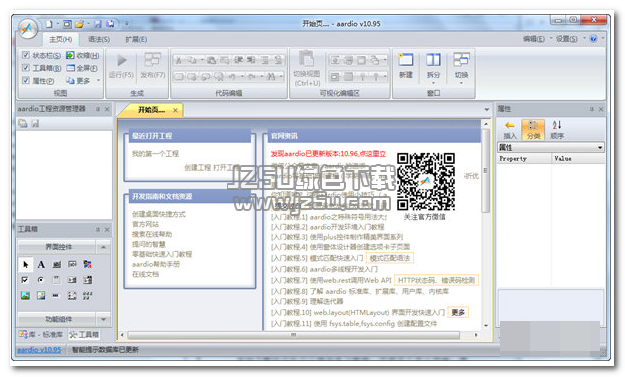Image resolution: width=625 pixels, height=377 pixels.
Task: Switch to the 语法(S) ribbon tab
Action: tap(99, 39)
